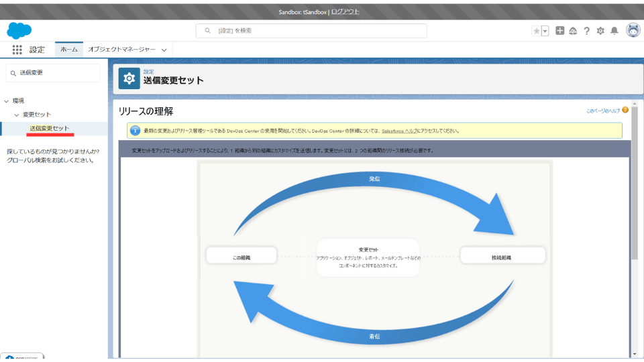Click the ログアウト link in sandbox banner
The width and height of the screenshot is (644, 362).
345,12
